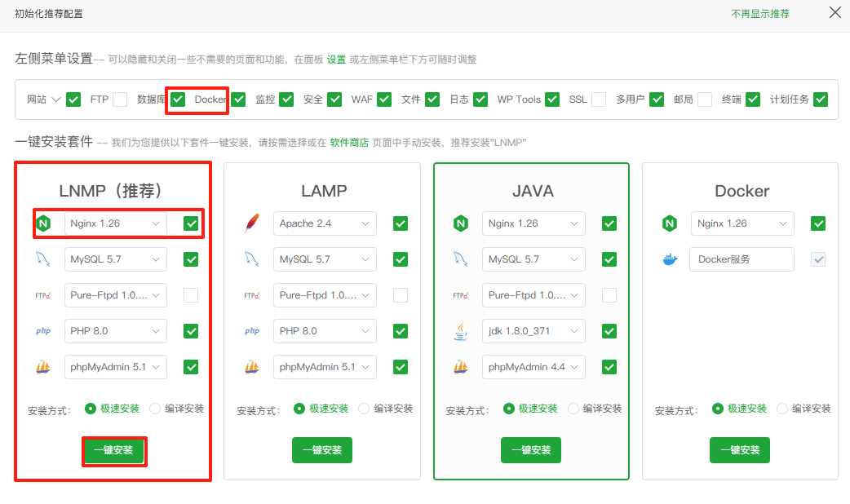Open the 软件商店 link
The image size is (850, 504).
(349, 143)
